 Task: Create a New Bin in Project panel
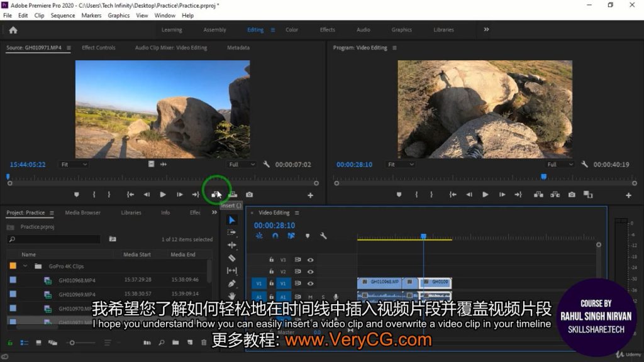coord(175,343)
